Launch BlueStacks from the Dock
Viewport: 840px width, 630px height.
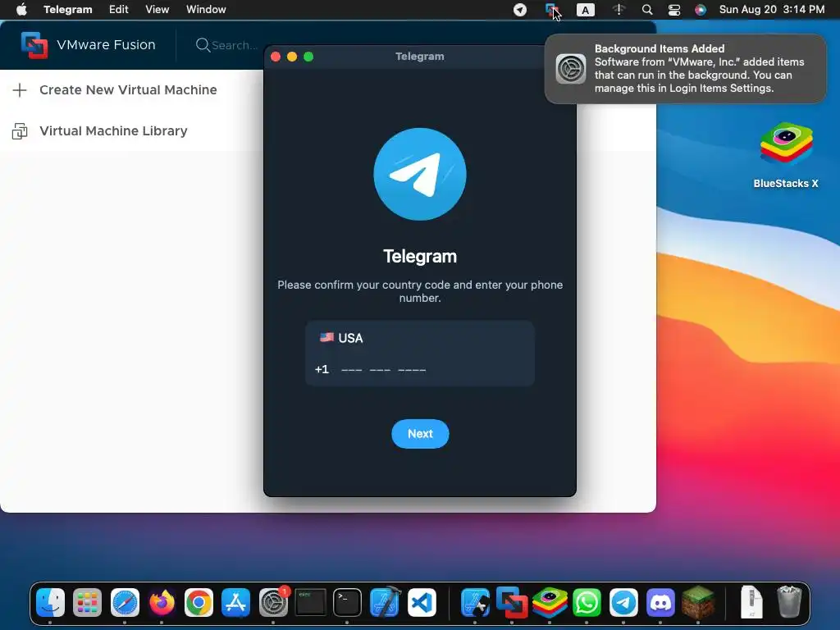point(550,603)
